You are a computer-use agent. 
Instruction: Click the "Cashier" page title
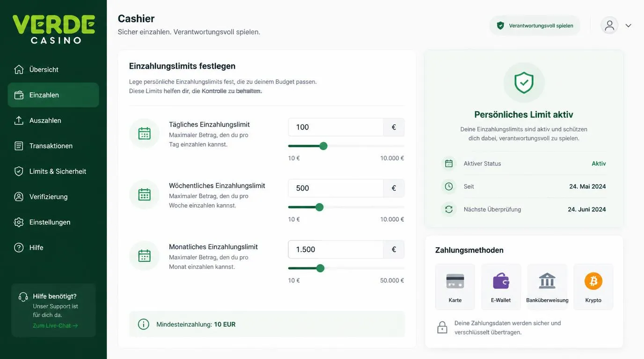[x=136, y=19]
